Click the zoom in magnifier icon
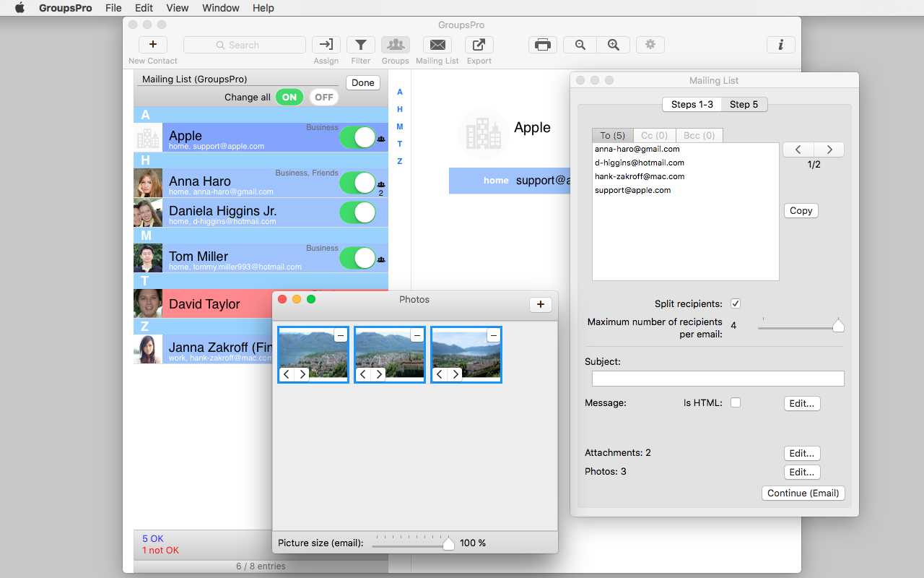924x578 pixels. tap(614, 45)
